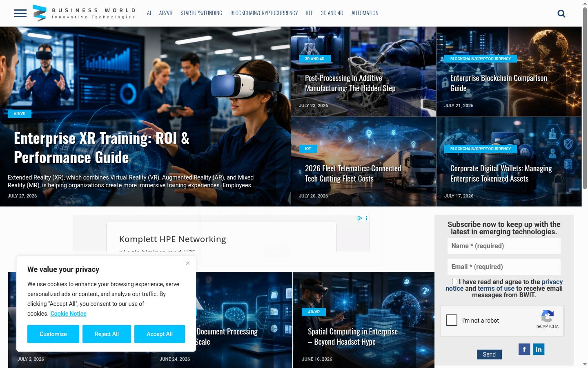Select Blockchain/Cryptocurrency in the navigation bar
The image size is (588, 368).
tap(264, 13)
